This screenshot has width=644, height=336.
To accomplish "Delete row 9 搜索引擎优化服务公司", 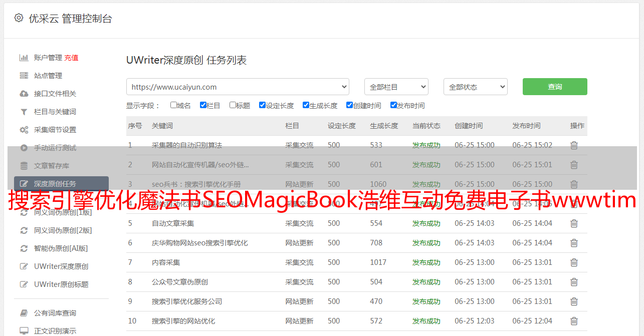I will click(x=574, y=301).
